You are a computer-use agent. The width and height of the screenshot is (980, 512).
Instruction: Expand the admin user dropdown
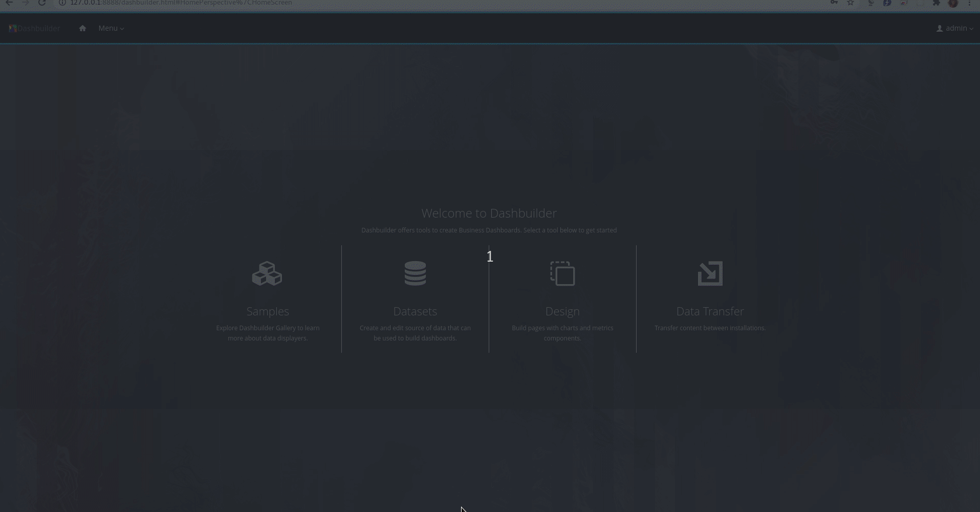point(955,28)
